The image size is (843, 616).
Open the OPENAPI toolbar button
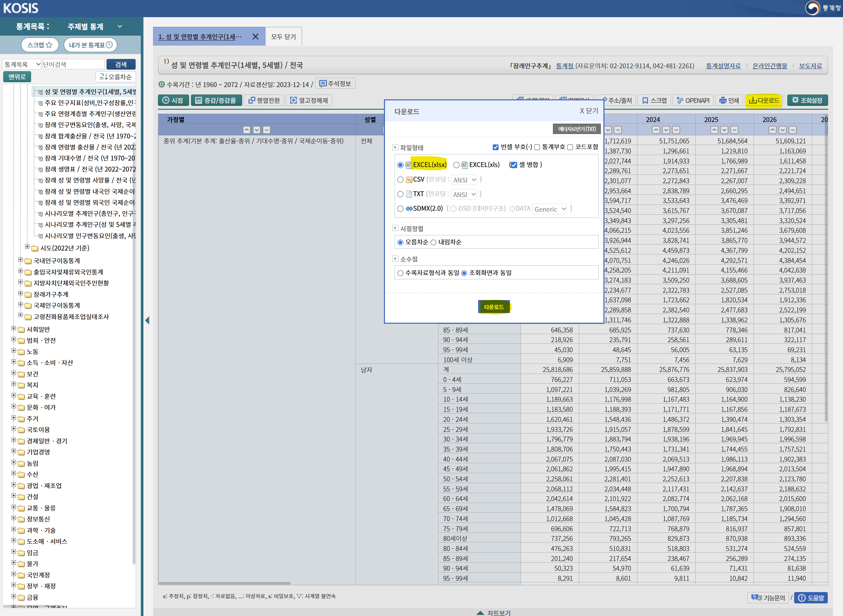(x=693, y=100)
